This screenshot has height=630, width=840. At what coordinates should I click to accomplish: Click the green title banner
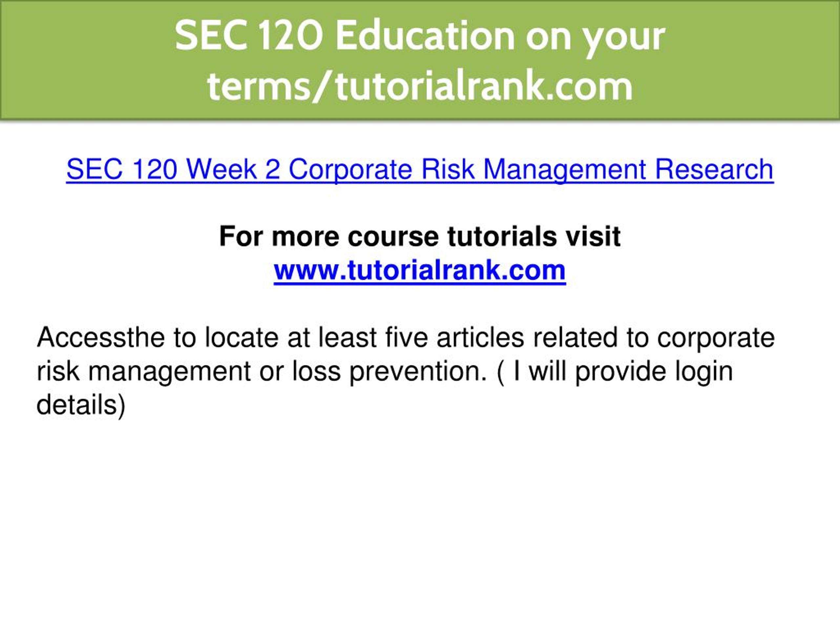point(420,60)
